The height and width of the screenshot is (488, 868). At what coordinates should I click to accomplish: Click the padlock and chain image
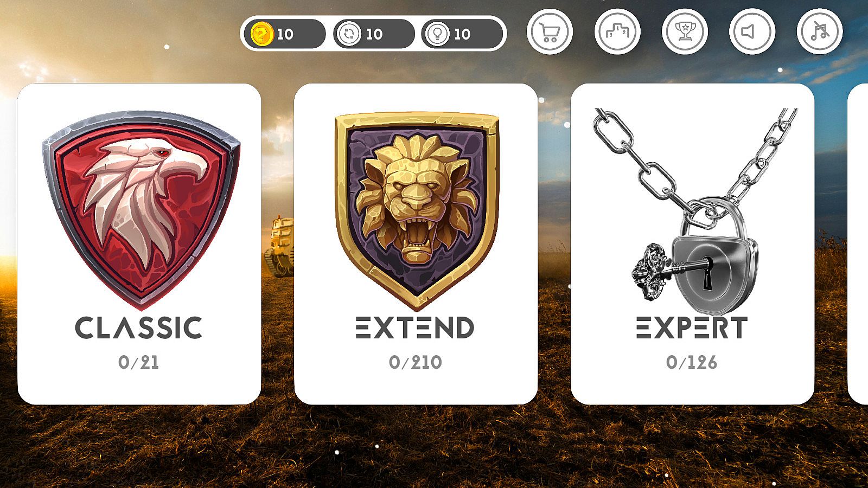693,211
